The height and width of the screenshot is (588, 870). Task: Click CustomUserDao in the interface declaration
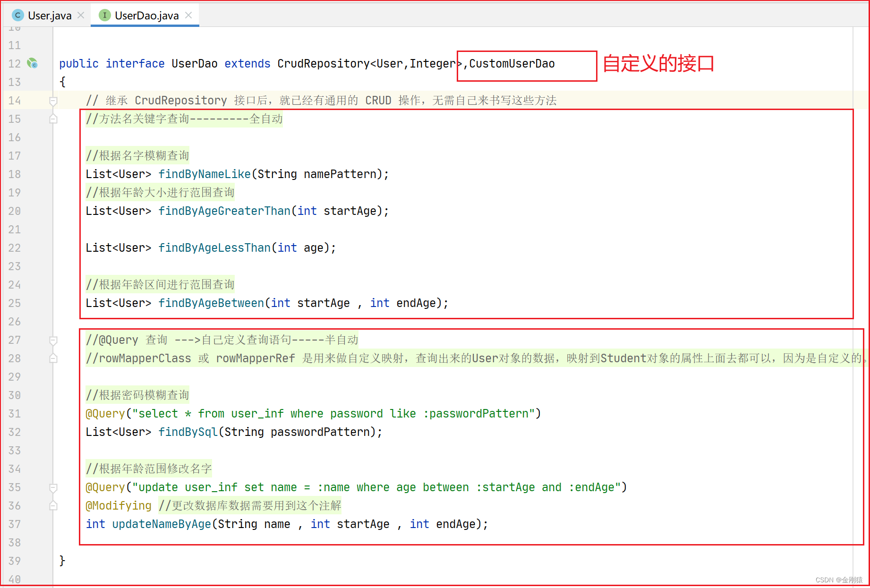pos(512,64)
